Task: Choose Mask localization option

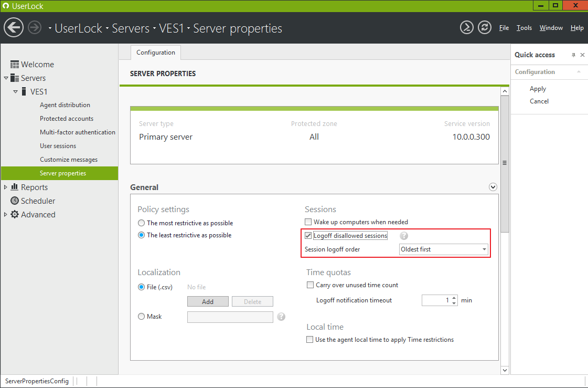Action: point(142,316)
